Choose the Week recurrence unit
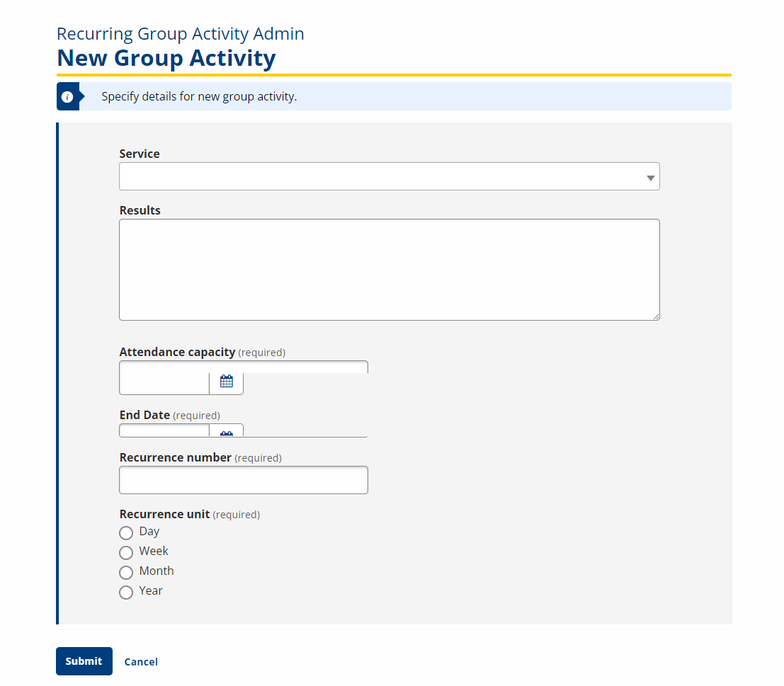784x686 pixels. pos(126,552)
